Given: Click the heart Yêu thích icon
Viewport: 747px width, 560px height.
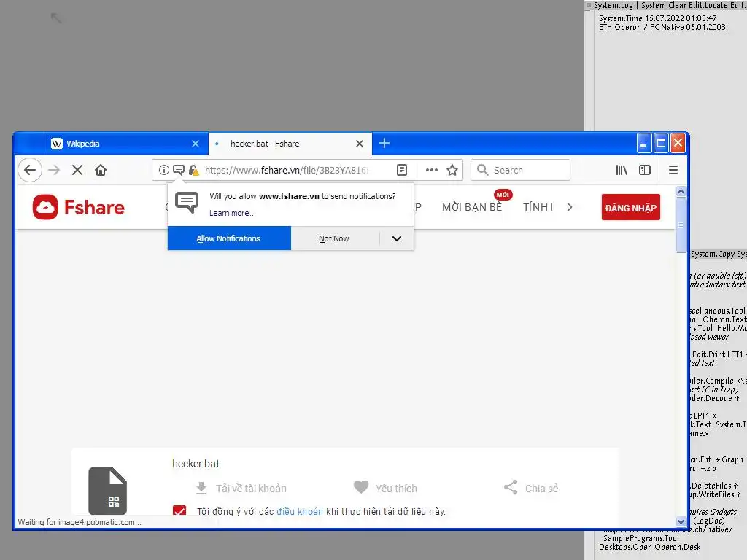Looking at the screenshot, I should tap(361, 487).
